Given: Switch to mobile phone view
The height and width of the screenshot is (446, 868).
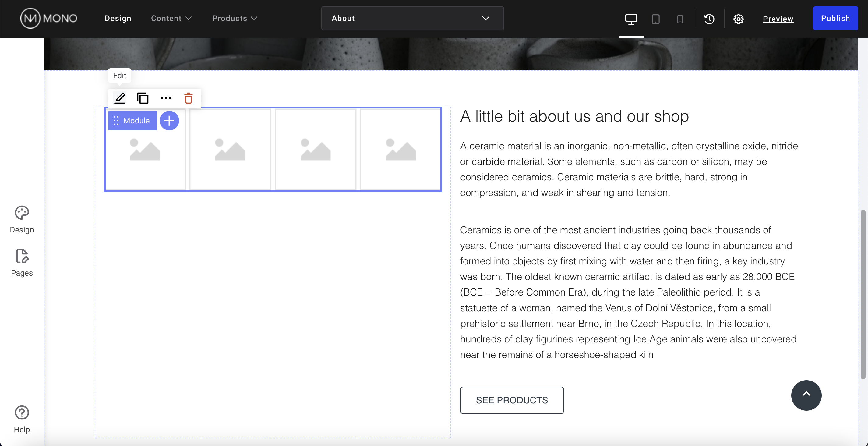Looking at the screenshot, I should click(x=680, y=19).
